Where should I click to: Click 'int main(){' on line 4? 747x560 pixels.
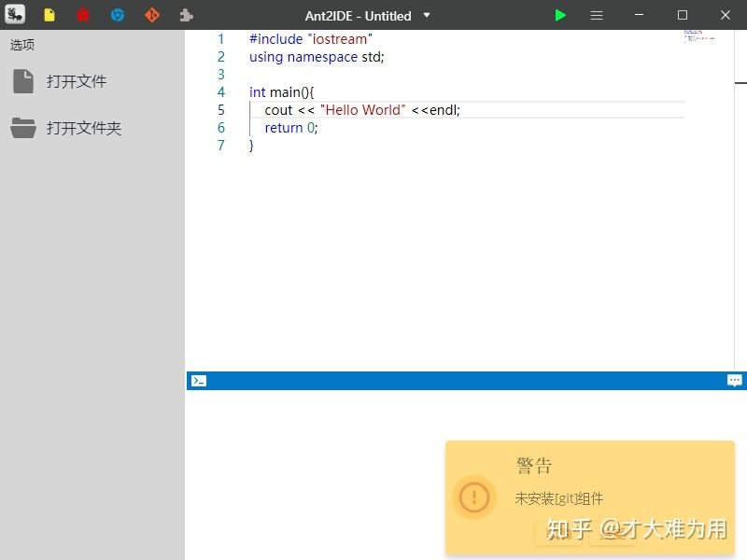click(x=282, y=91)
